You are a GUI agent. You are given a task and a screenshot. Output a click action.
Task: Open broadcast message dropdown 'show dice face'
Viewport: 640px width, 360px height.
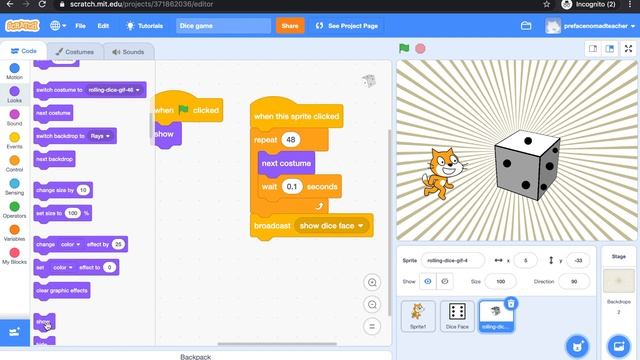point(331,226)
